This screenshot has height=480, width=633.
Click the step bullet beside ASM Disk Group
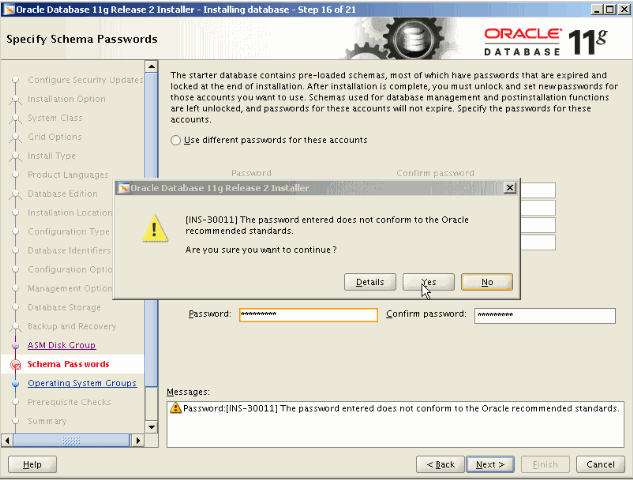tap(16, 346)
